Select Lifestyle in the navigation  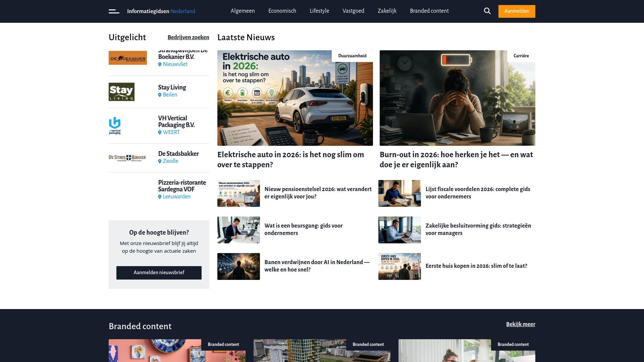click(x=319, y=11)
